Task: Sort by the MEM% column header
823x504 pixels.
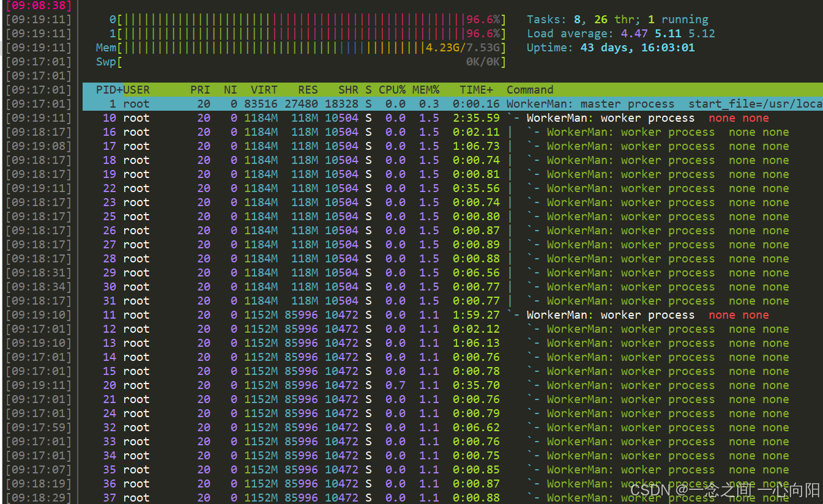Action: point(425,90)
